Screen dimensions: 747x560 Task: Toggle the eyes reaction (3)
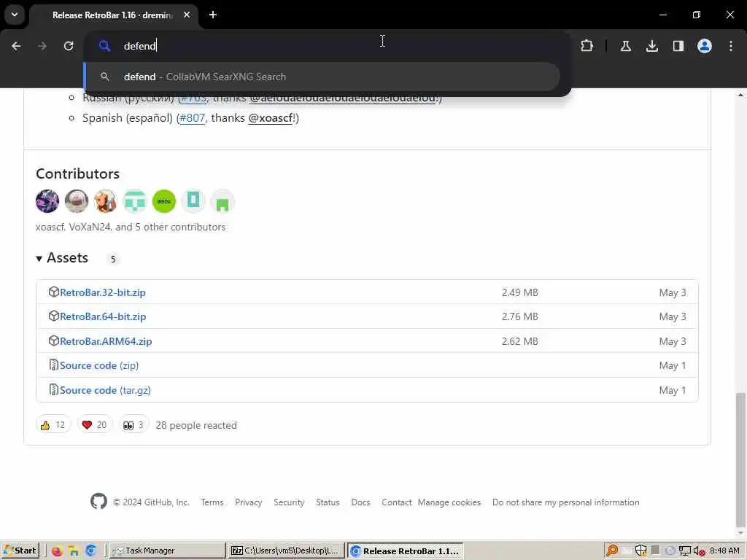[133, 425]
